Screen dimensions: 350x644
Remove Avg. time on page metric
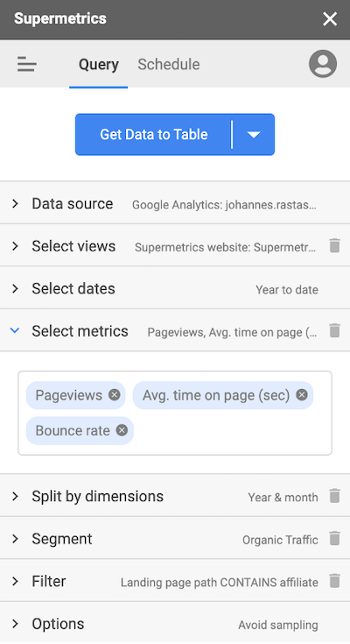302,394
